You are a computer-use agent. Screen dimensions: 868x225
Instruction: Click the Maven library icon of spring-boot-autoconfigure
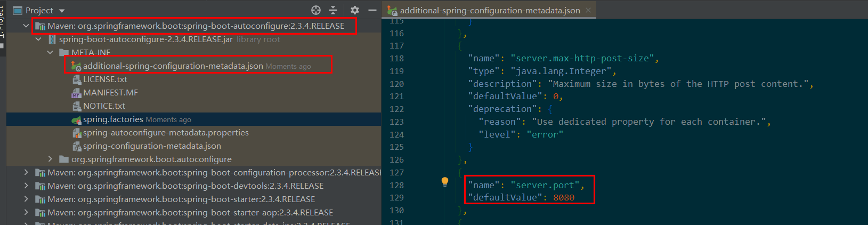point(40,26)
